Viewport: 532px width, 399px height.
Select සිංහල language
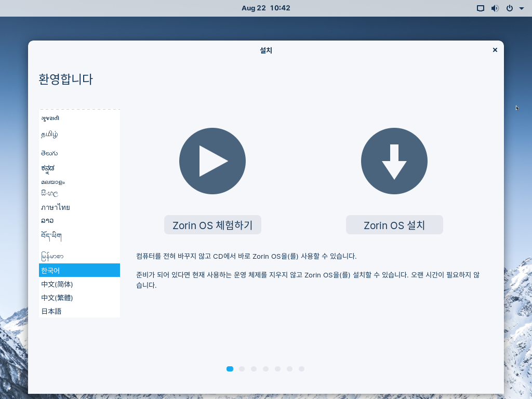coord(79,193)
